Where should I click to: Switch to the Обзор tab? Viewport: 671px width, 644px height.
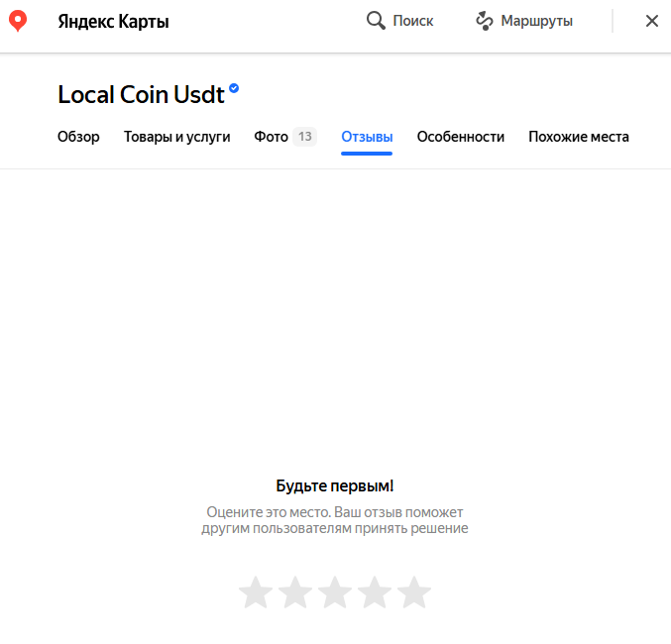[78, 137]
